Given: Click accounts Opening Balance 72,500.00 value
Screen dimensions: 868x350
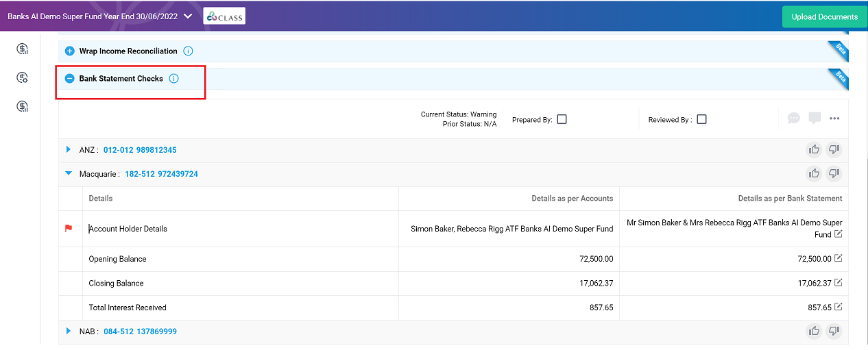Looking at the screenshot, I should tap(596, 259).
